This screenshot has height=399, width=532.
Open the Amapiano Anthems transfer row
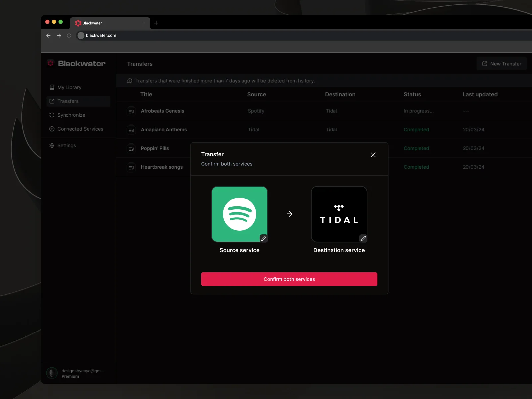click(324, 130)
